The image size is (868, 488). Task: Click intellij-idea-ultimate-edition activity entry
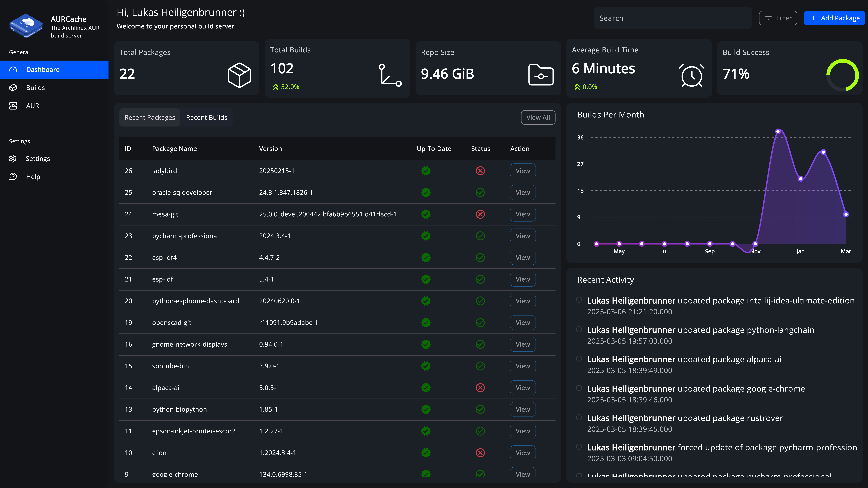(721, 306)
